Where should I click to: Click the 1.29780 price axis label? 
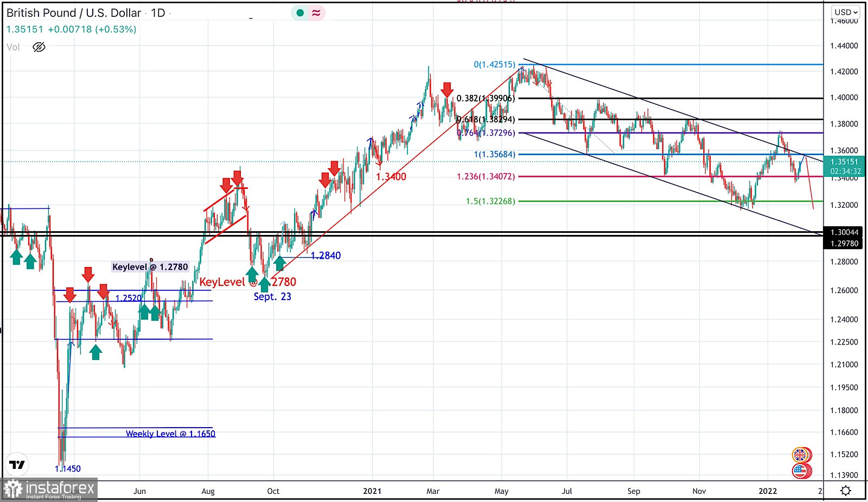click(844, 243)
